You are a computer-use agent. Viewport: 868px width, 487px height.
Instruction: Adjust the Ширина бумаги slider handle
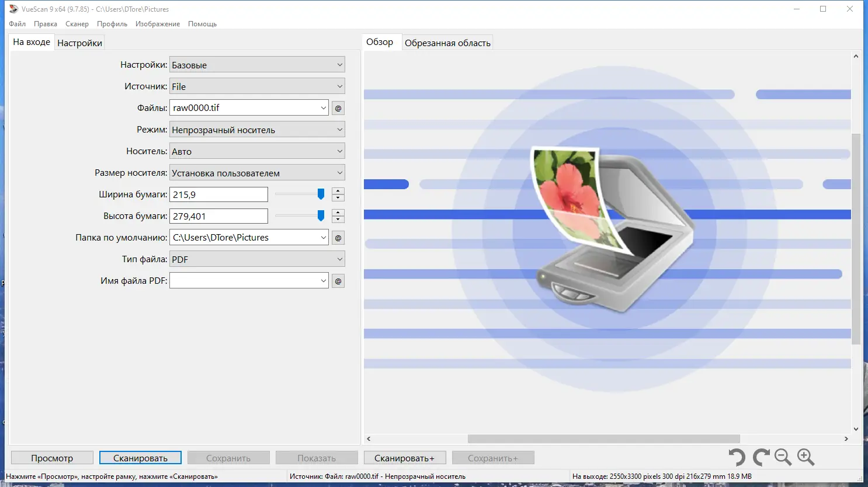click(321, 194)
